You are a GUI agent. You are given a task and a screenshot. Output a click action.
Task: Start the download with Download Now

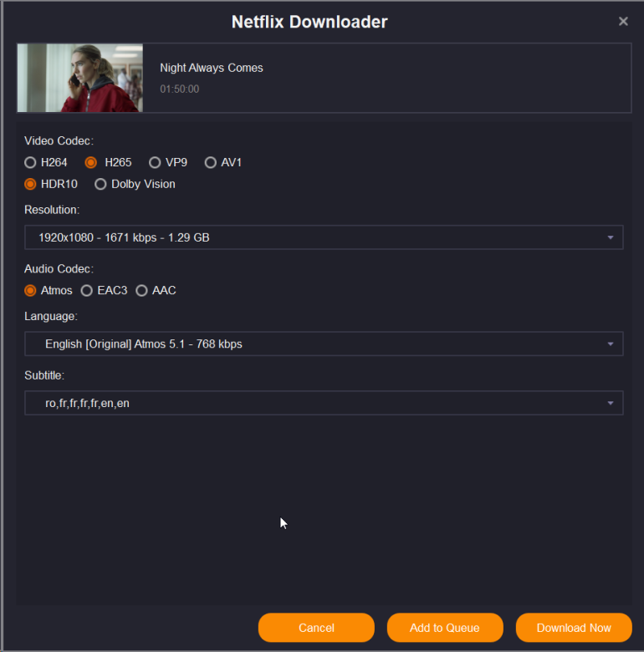(x=574, y=628)
